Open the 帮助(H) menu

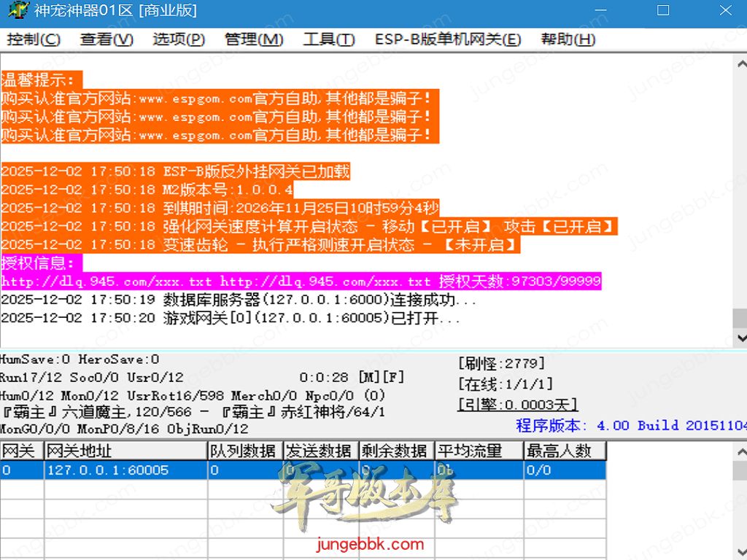[568, 39]
